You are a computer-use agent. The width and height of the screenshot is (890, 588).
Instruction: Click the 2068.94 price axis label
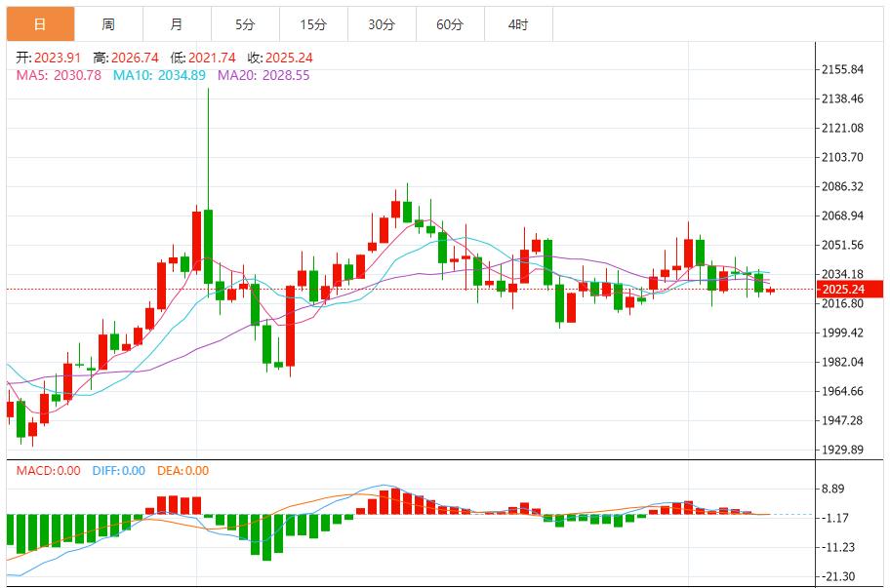[843, 216]
